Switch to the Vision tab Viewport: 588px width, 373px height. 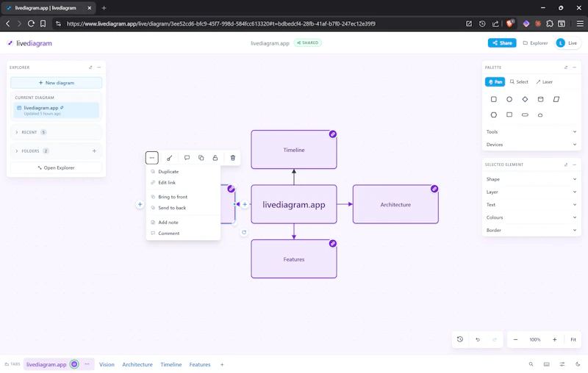point(107,364)
